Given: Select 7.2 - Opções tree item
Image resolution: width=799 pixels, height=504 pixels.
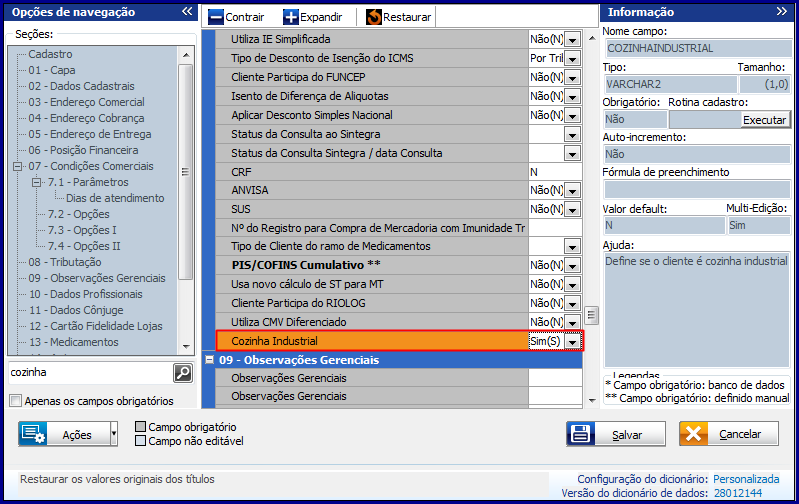Looking at the screenshot, I should coord(78,214).
